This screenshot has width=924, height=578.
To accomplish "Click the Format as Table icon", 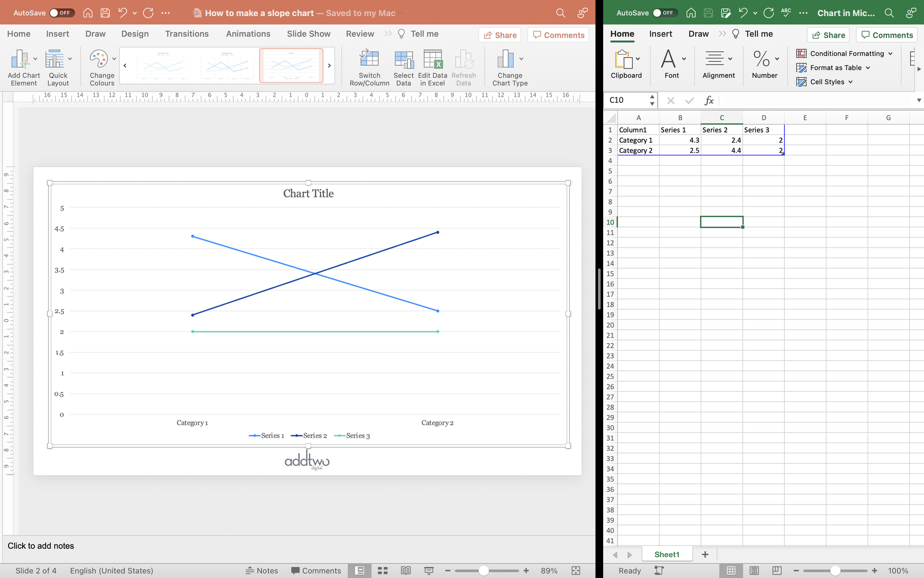I will [x=801, y=68].
